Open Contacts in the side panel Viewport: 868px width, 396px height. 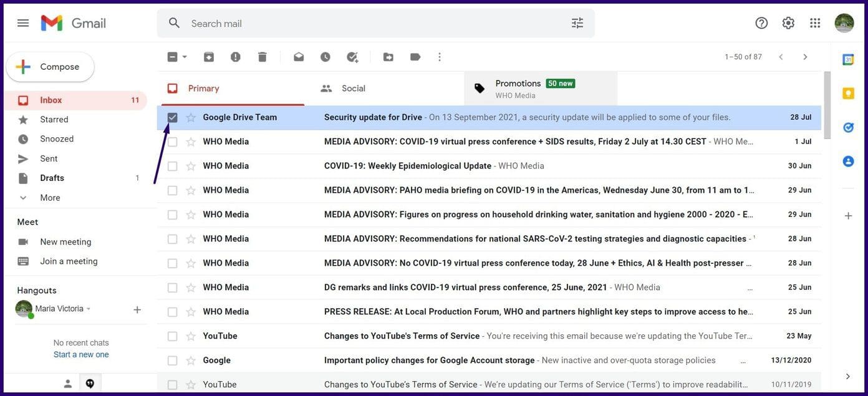click(x=848, y=161)
